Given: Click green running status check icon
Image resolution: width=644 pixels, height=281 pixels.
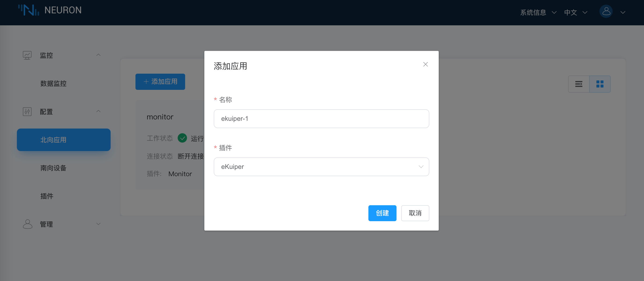Looking at the screenshot, I should coord(182,138).
